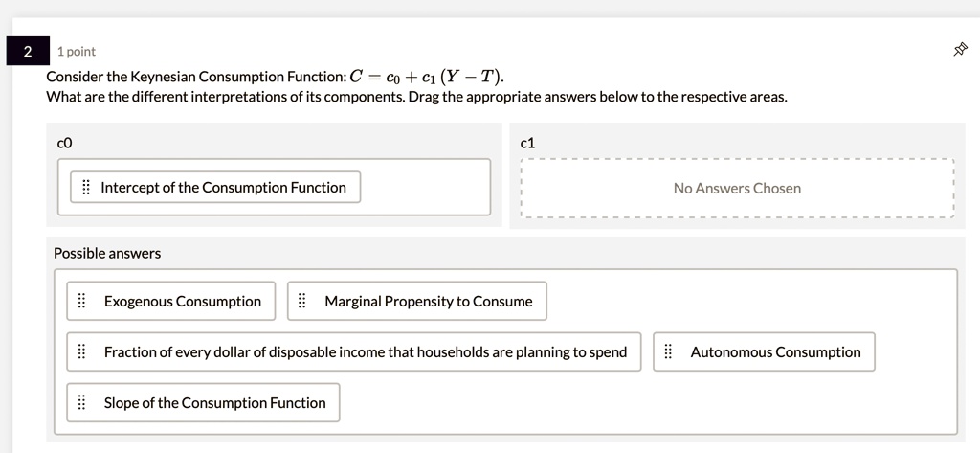
Task: Select the Marginal Propensity to Consume answer
Action: (428, 302)
